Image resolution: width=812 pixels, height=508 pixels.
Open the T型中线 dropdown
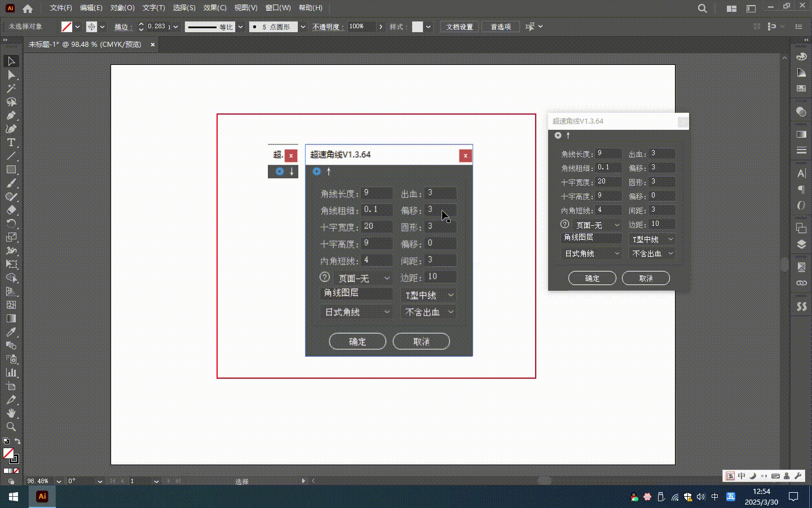[x=427, y=295]
